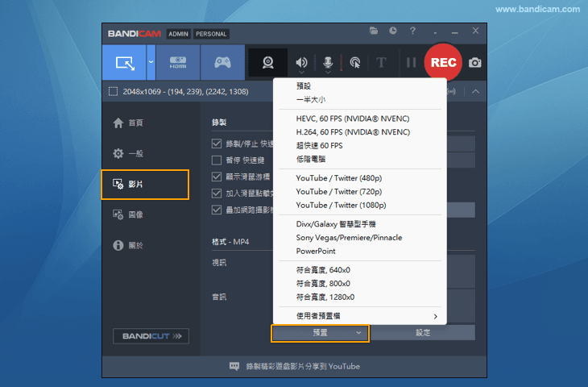Open the 影片 video settings section
The image size is (588, 387).
(x=145, y=185)
